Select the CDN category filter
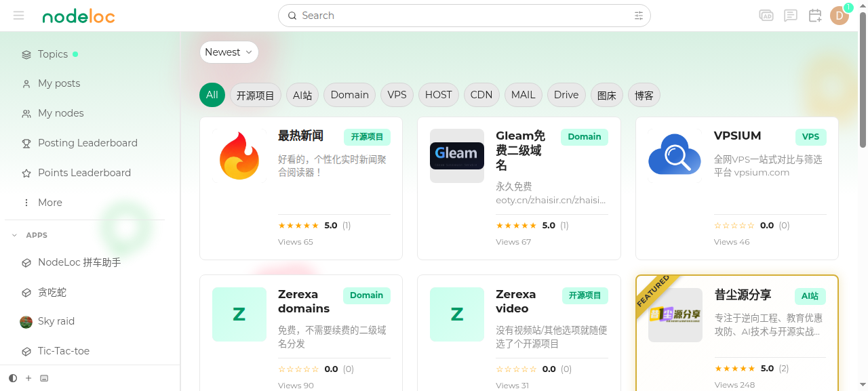Image resolution: width=868 pixels, height=391 pixels. [481, 95]
